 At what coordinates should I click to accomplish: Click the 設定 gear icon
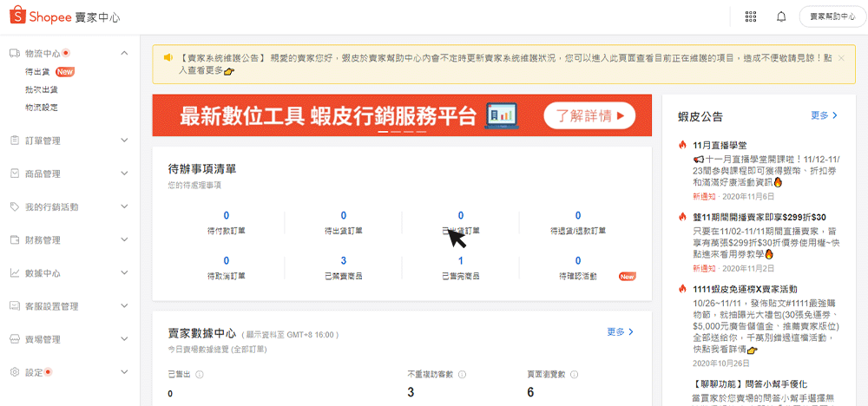tap(15, 372)
